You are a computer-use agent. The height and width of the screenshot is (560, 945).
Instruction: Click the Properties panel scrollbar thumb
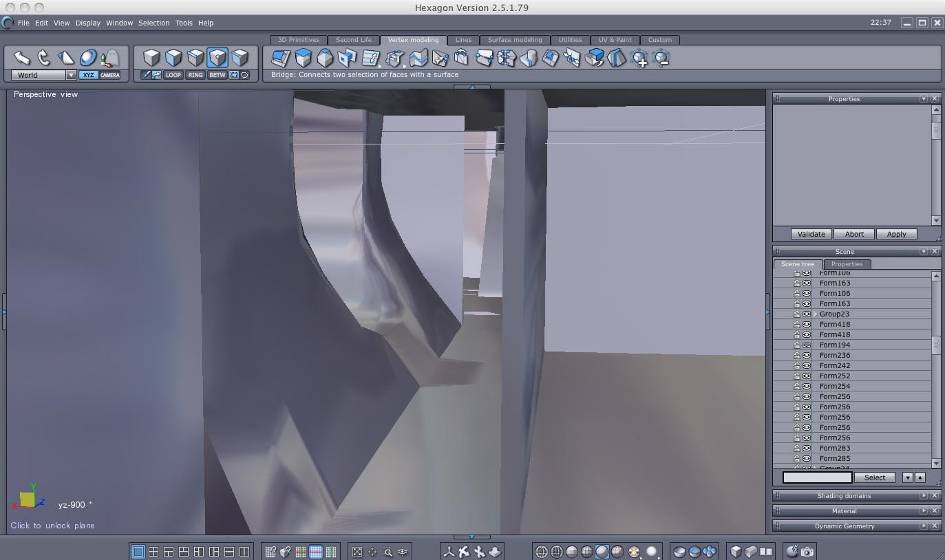[936, 129]
